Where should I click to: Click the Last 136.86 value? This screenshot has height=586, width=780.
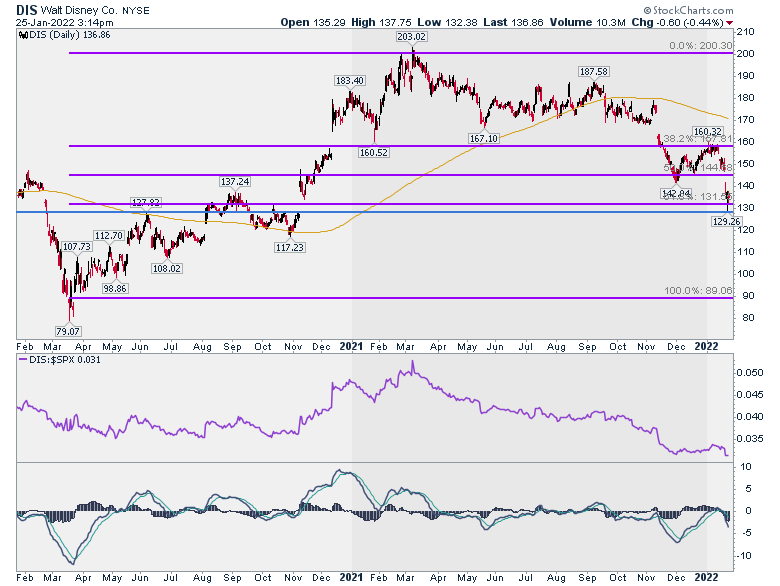[x=513, y=22]
